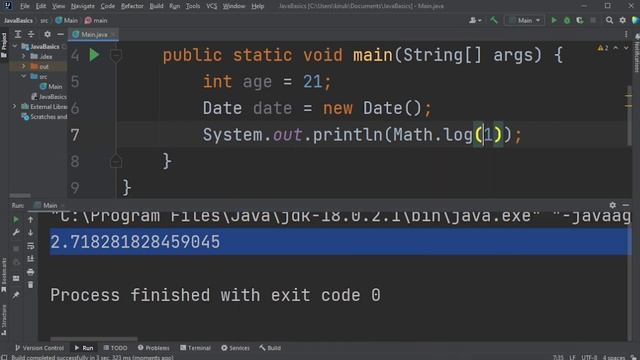Open the Terminal tool window
The image size is (640, 360).
196,348
